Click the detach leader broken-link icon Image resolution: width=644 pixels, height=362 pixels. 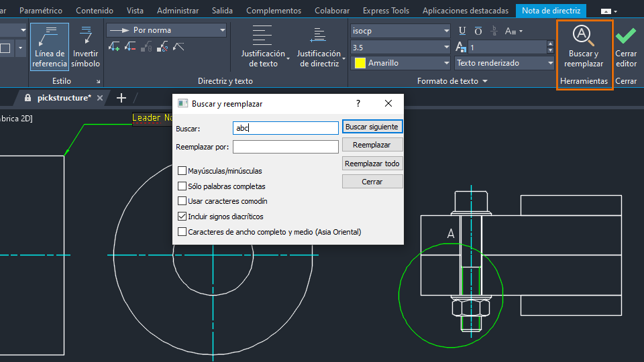tap(162, 47)
